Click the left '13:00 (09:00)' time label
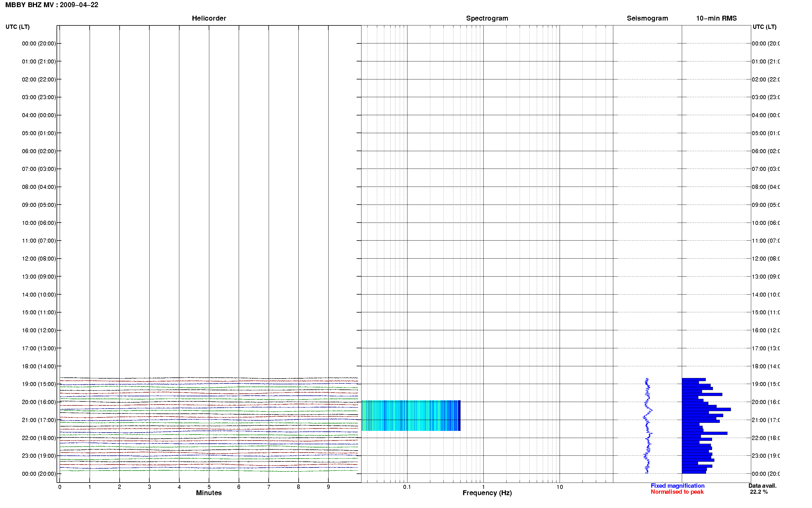This screenshot has height=508, width=812. click(39, 277)
